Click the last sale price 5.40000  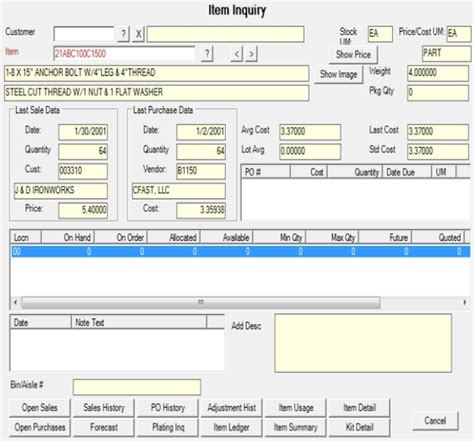(83, 210)
